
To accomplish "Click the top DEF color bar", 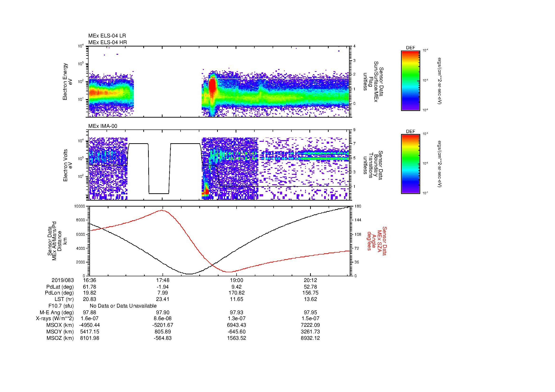I will (410, 81).
